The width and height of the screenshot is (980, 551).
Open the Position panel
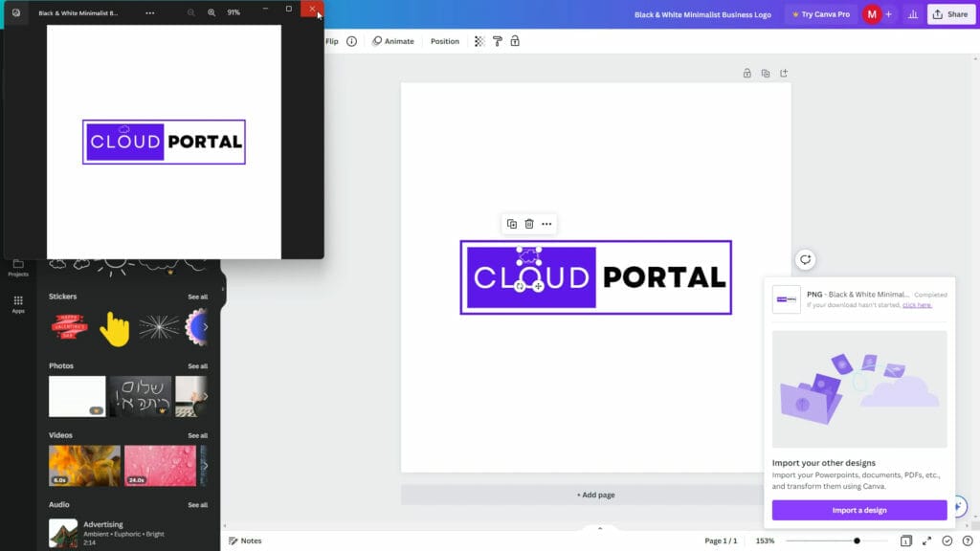click(x=444, y=41)
